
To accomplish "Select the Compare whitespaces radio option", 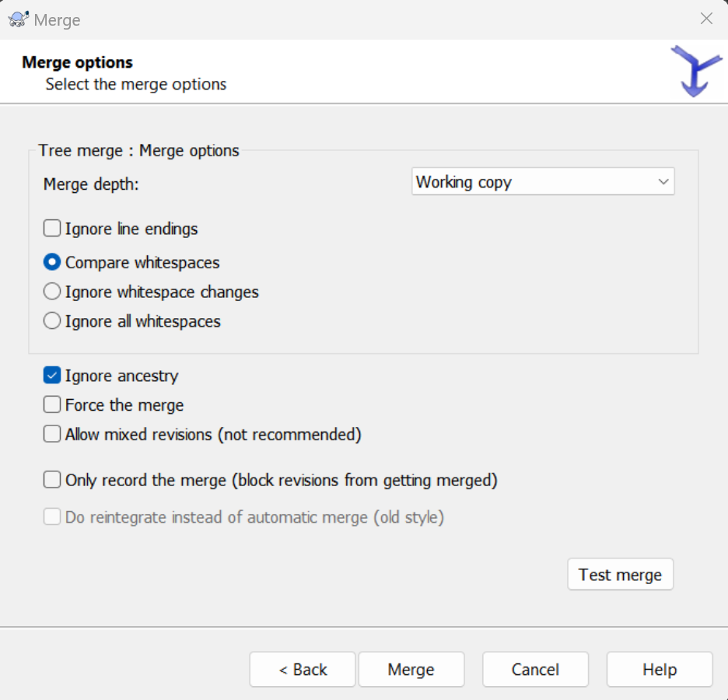I will tap(52, 263).
